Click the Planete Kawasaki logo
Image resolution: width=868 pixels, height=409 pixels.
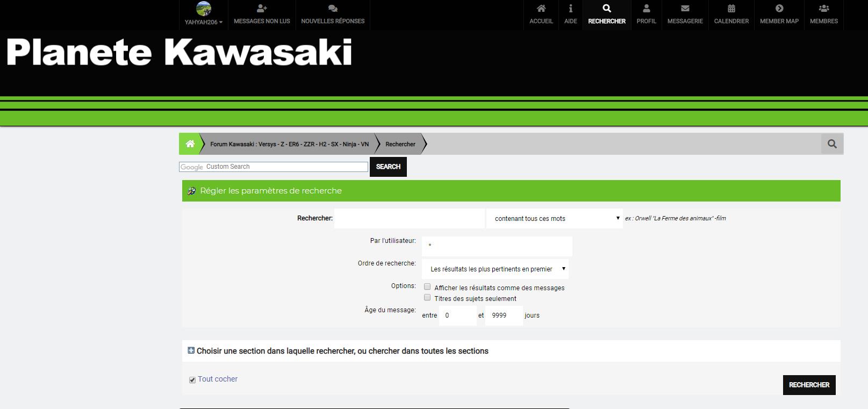point(179,52)
